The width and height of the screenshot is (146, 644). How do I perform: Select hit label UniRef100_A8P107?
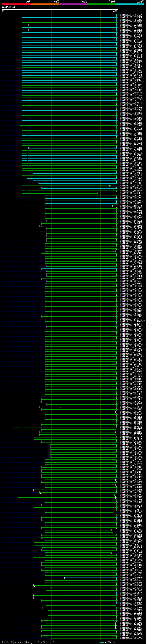(x=131, y=251)
